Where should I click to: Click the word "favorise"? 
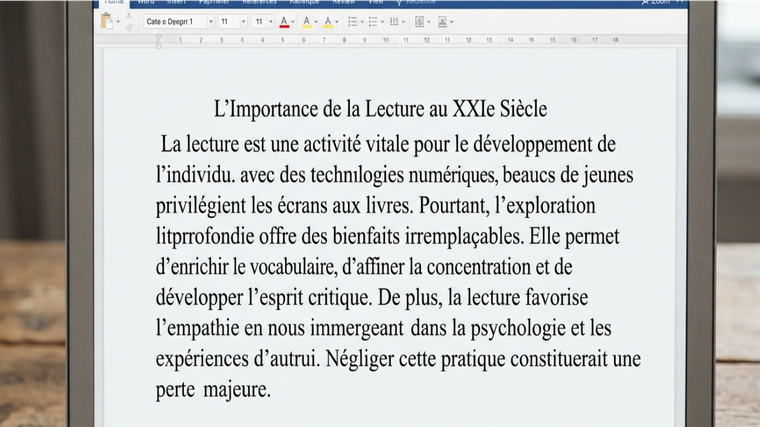556,298
